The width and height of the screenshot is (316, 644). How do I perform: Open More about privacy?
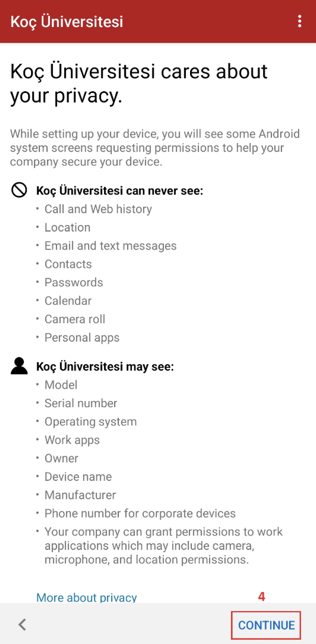pos(86,598)
